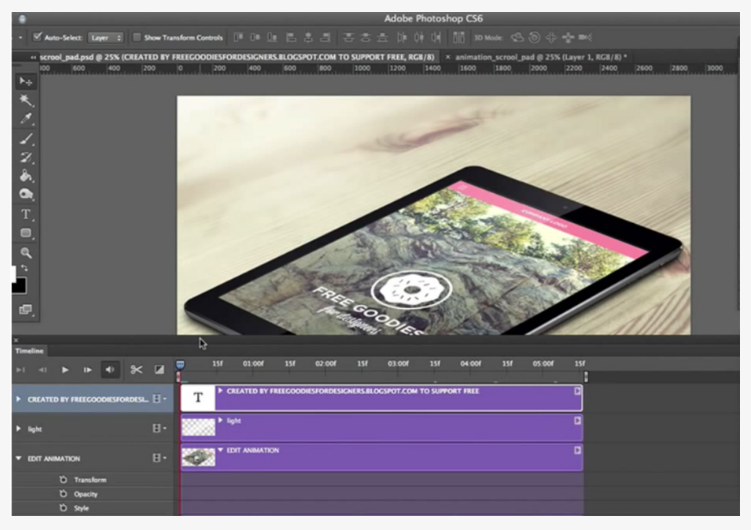Screen dimensions: 751x530
Task: Go to next frame
Action: (x=87, y=370)
